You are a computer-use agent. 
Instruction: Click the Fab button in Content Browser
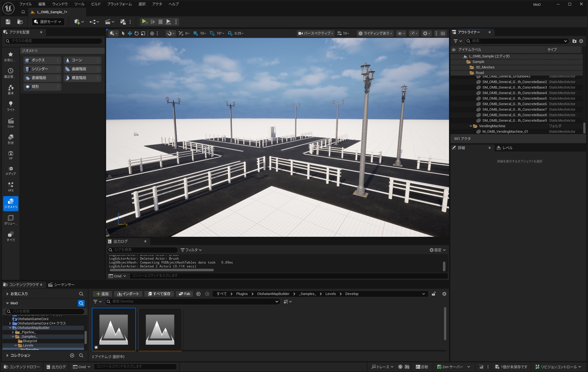[184, 294]
